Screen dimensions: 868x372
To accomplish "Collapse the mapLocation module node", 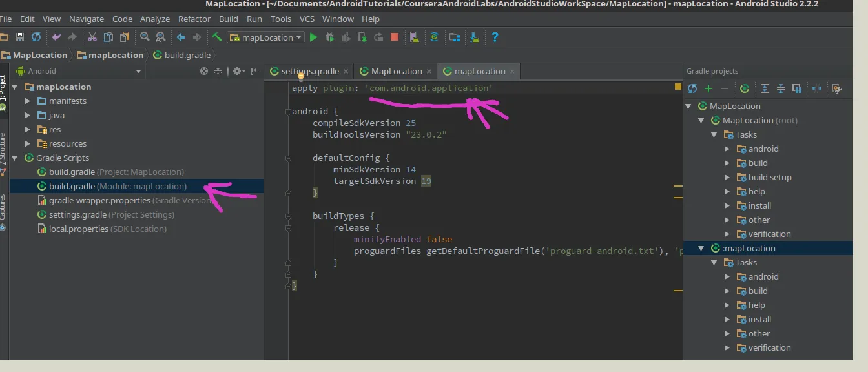I will coord(15,87).
